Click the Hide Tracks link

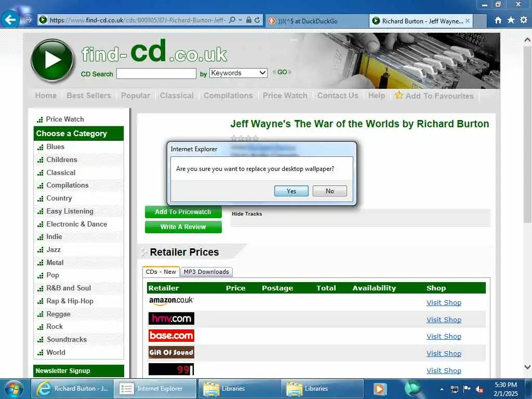(x=247, y=214)
